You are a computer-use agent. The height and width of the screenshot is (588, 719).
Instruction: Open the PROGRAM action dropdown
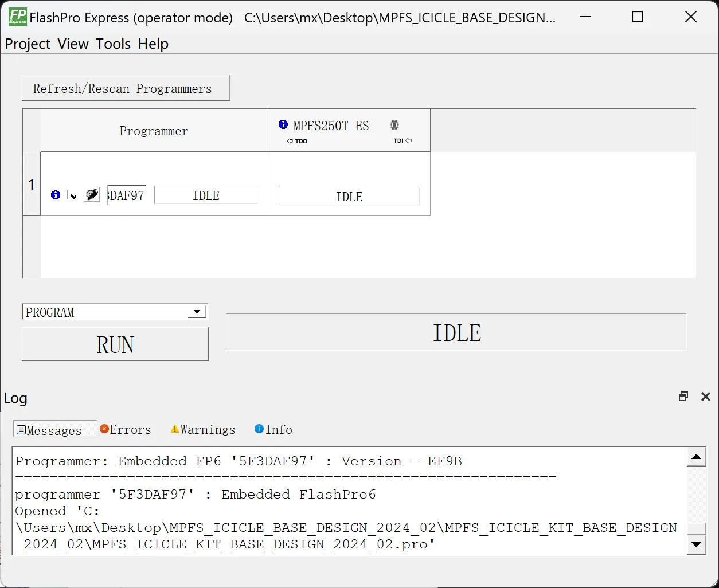197,312
